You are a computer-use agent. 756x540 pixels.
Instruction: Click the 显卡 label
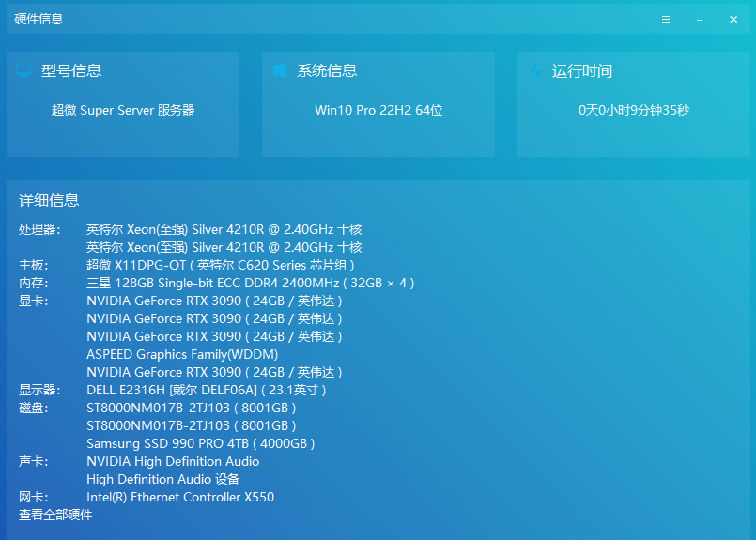point(33,301)
